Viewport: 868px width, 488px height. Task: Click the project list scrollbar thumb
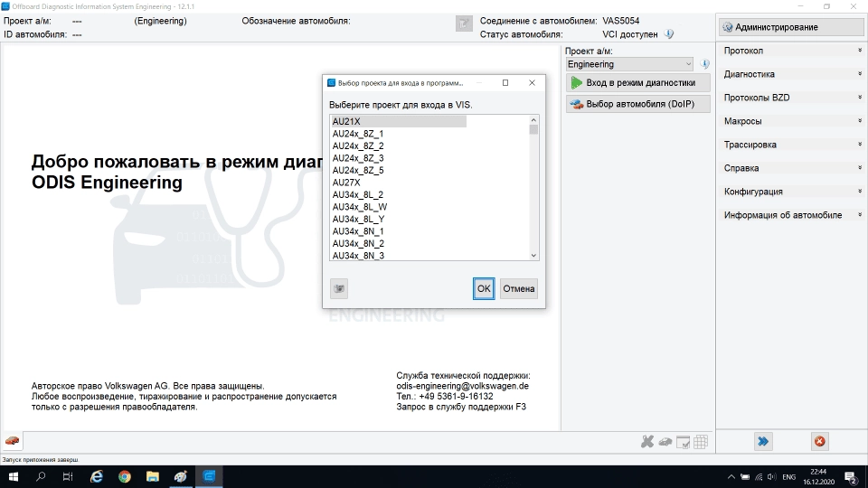point(533,129)
